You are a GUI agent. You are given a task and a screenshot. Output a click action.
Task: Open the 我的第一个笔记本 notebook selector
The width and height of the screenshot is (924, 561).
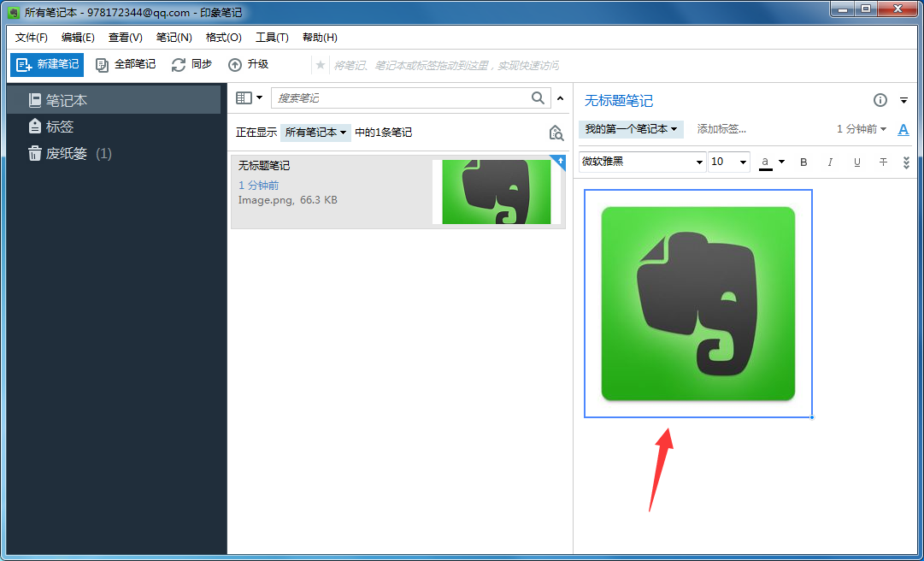click(631, 130)
